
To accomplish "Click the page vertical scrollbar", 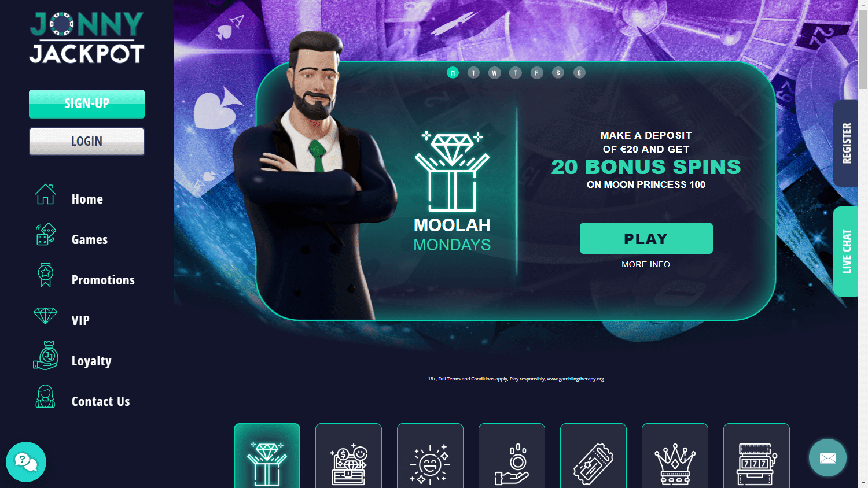I will pos(863,244).
